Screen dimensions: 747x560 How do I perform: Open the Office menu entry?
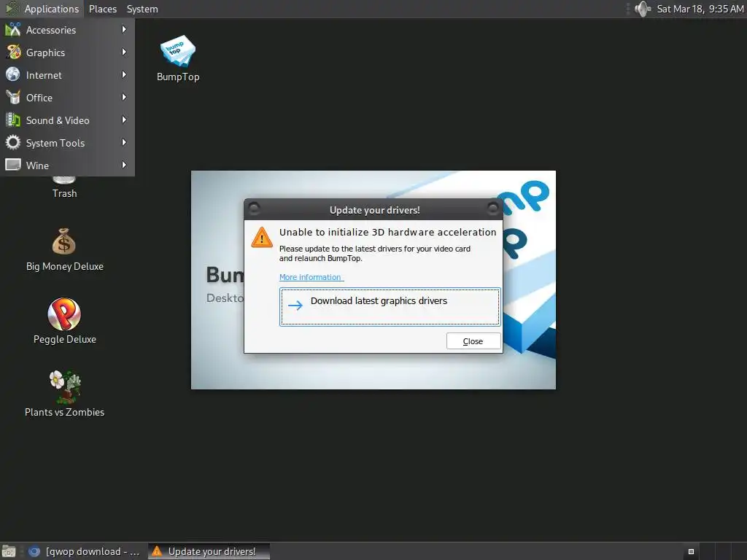(x=67, y=97)
